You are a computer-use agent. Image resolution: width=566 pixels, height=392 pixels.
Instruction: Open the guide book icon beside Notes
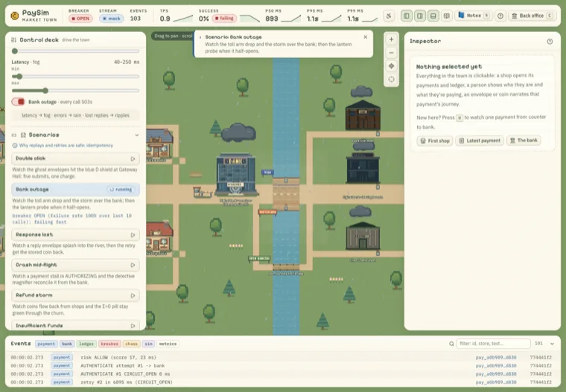pos(447,16)
